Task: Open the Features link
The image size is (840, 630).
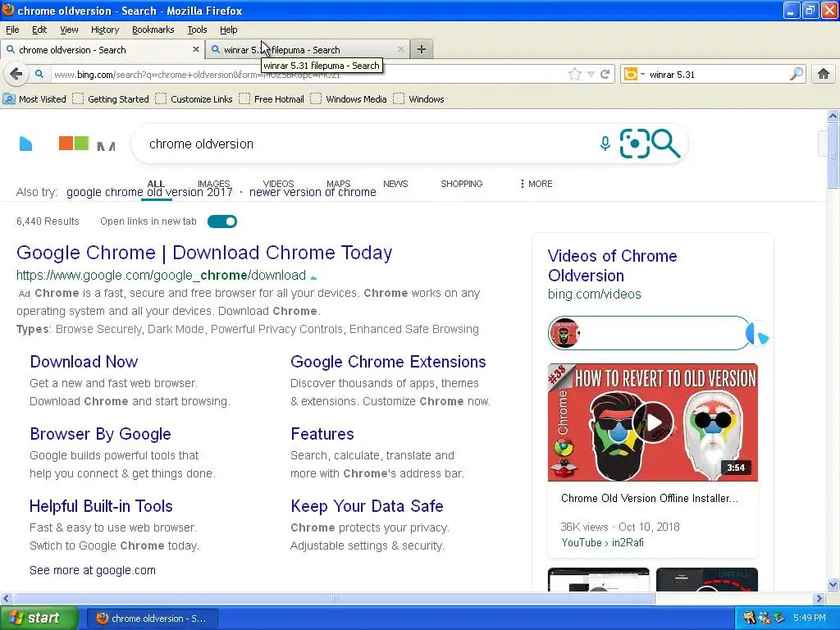Action: click(322, 434)
